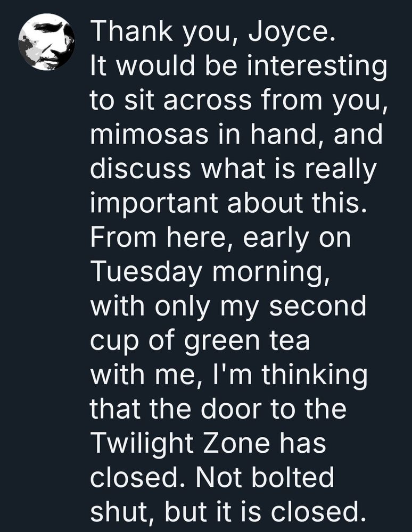Image resolution: width=412 pixels, height=532 pixels.
Task: Click the word "interesting" in the comment
Action: (x=317, y=66)
